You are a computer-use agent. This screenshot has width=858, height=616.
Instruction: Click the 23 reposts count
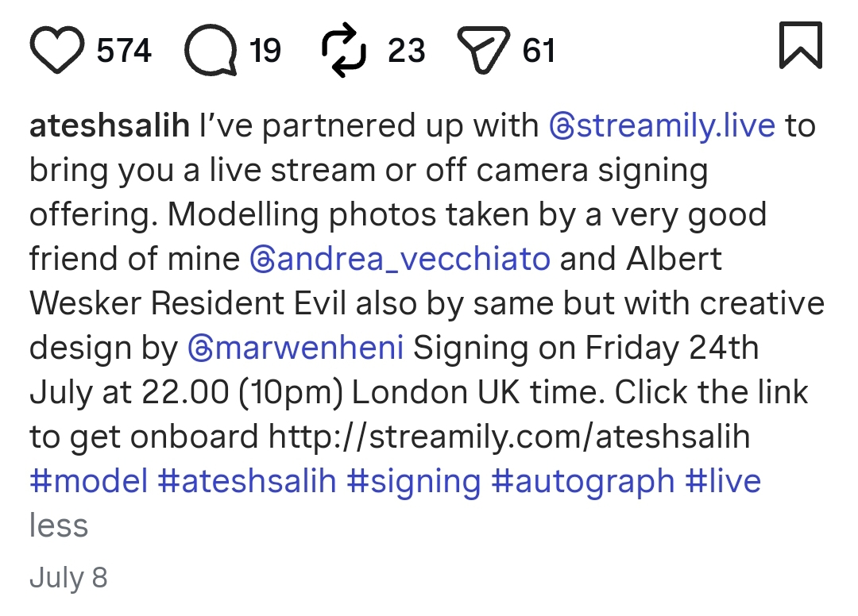(407, 51)
